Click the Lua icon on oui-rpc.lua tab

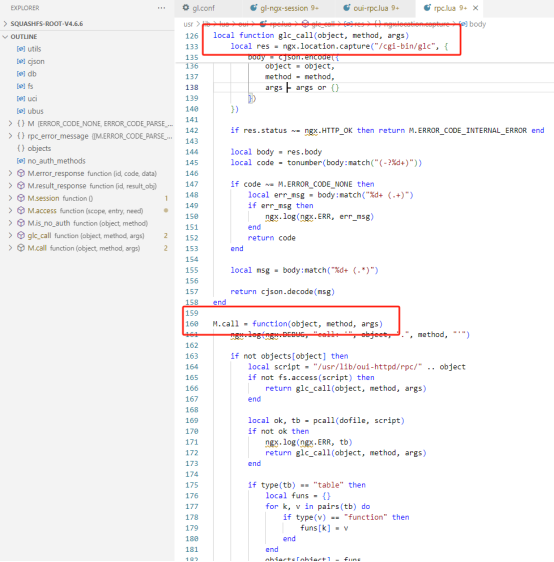tap(347, 8)
